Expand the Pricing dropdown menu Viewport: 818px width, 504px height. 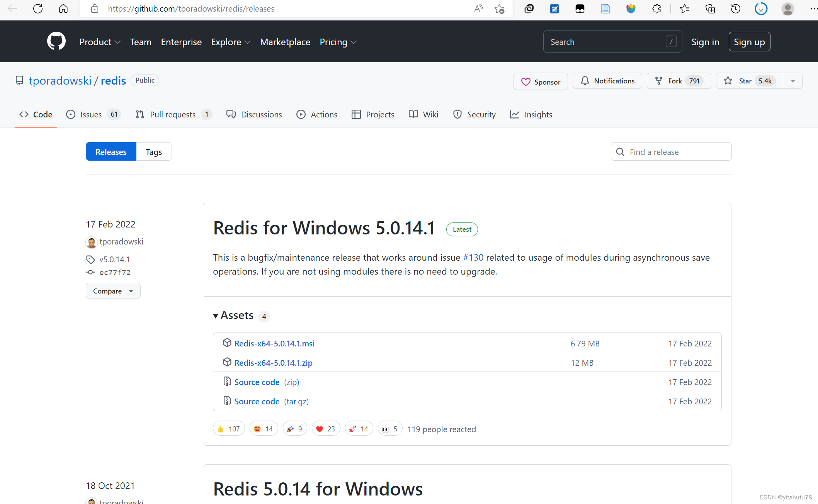pyautogui.click(x=338, y=42)
